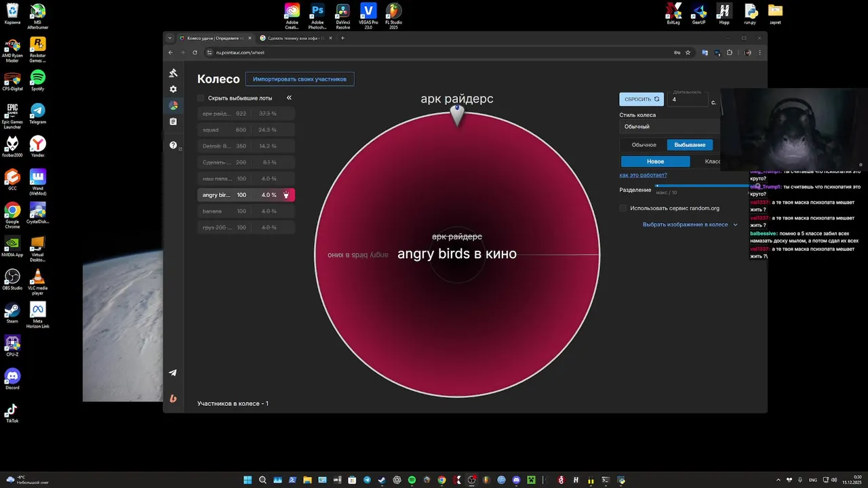Switch to the Сделать технику вим хофа tab
This screenshot has width=868, height=488.
tap(297, 38)
